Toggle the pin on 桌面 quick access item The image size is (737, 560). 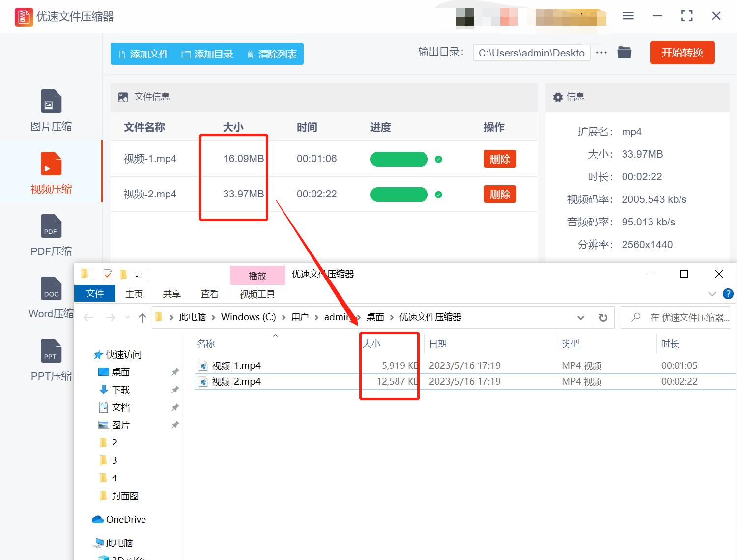[x=175, y=372]
